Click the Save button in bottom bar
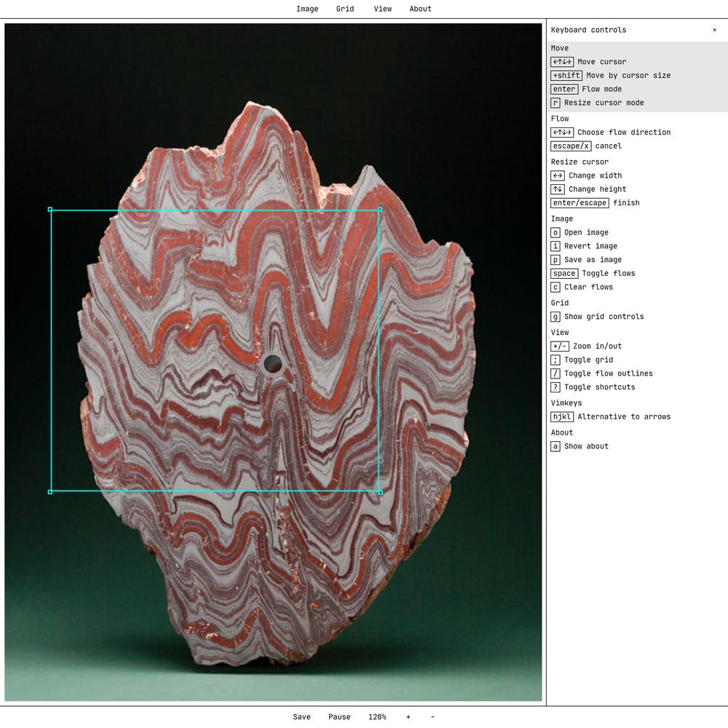 [302, 717]
